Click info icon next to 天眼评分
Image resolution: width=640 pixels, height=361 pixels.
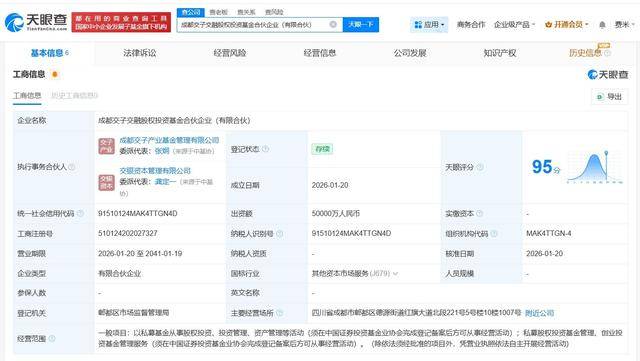click(480, 167)
